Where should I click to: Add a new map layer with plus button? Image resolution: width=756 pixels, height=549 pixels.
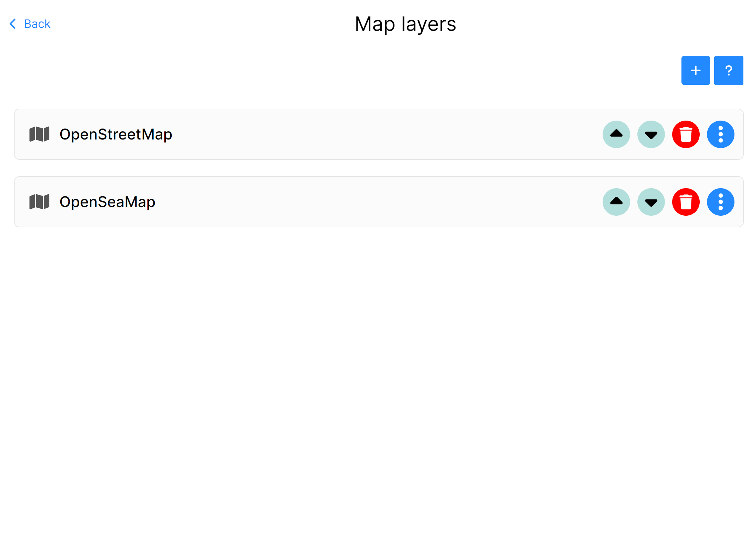click(695, 70)
